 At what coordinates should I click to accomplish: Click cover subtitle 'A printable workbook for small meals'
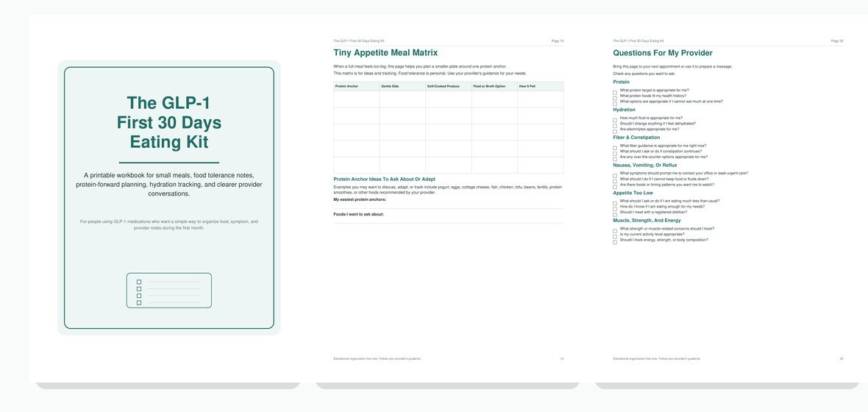point(169,185)
